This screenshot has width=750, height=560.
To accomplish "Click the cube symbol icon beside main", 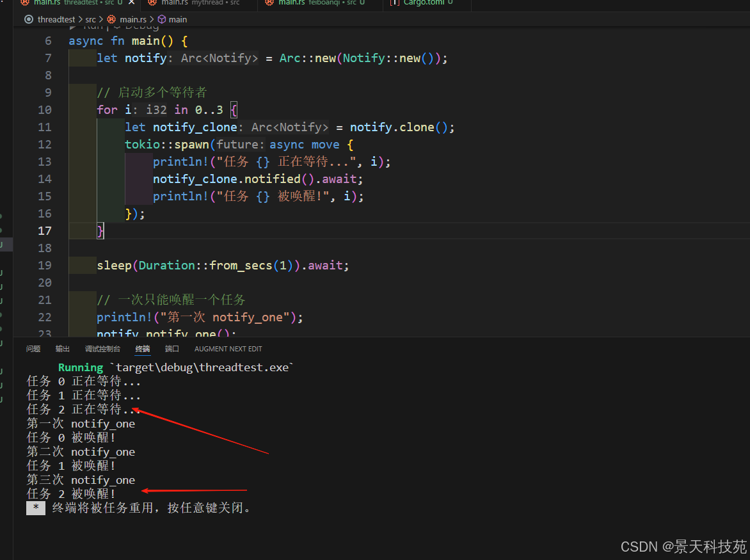I will pyautogui.click(x=162, y=20).
